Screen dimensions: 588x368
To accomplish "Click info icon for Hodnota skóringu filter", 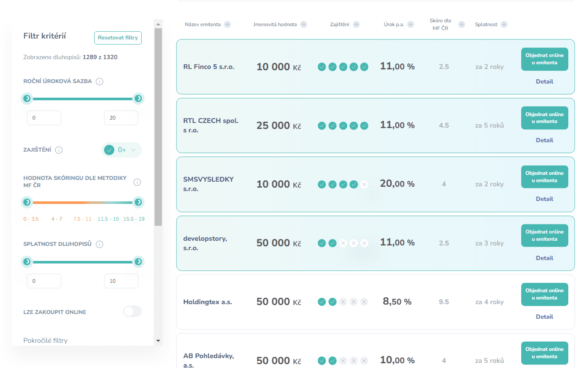I will 137,182.
